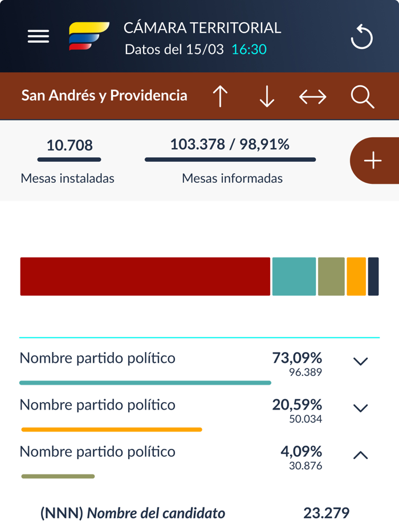Tap the orange plus expansion button
The image size is (399, 532).
(x=373, y=160)
